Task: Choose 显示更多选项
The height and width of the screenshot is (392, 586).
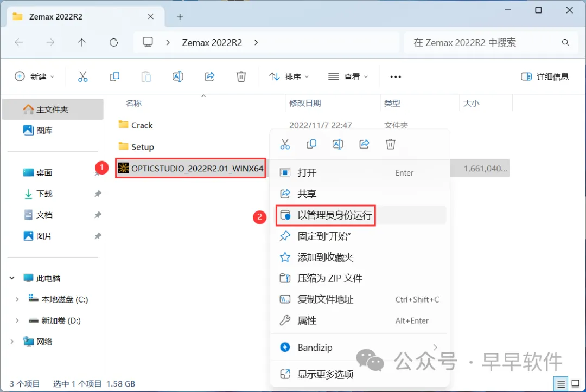Action: 359,374
